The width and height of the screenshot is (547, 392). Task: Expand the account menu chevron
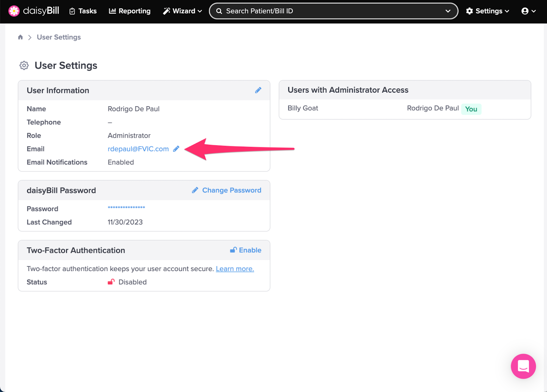coord(533,11)
